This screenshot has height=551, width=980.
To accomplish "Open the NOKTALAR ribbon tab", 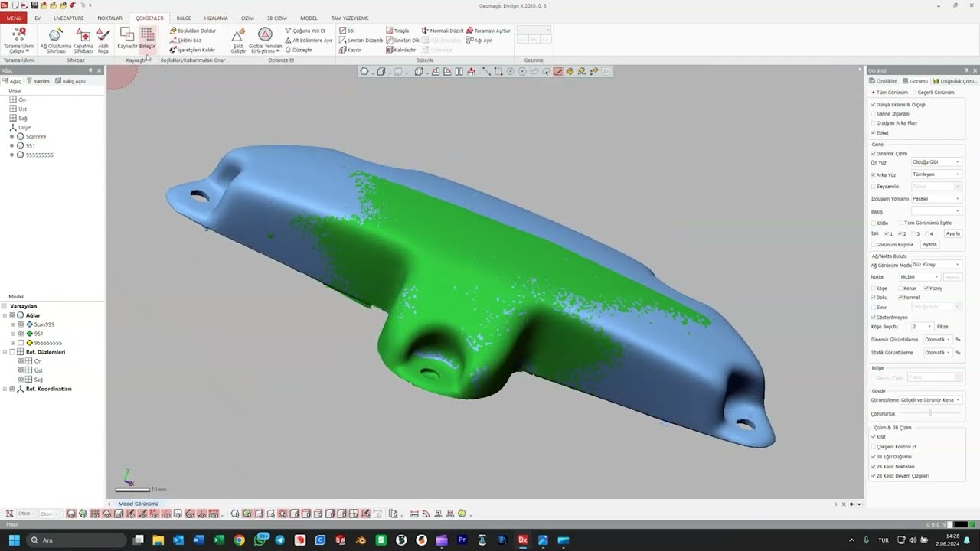I will tap(109, 18).
